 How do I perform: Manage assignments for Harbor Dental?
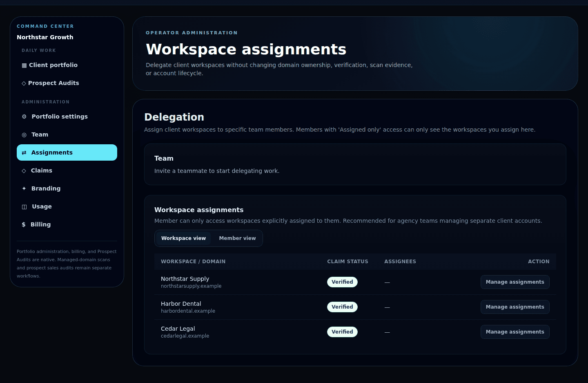[x=515, y=307]
